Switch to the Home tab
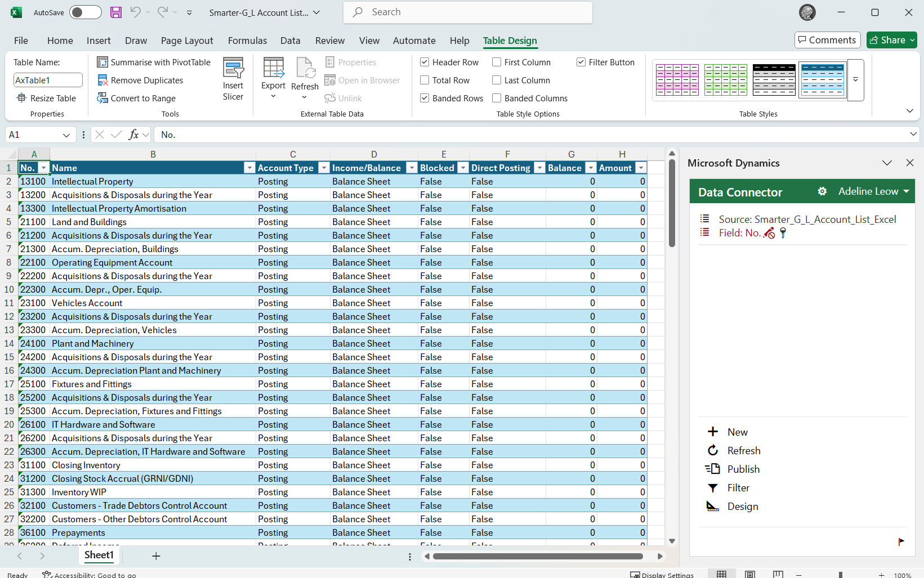 [60, 41]
